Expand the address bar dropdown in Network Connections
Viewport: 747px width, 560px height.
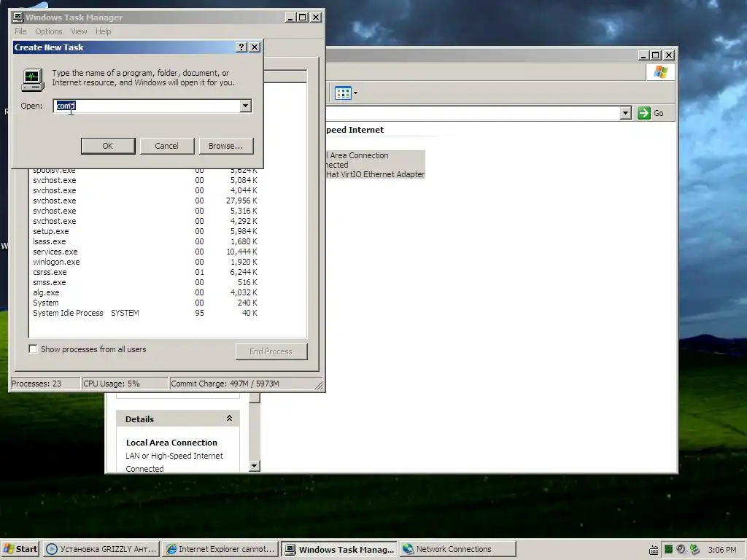coord(625,113)
